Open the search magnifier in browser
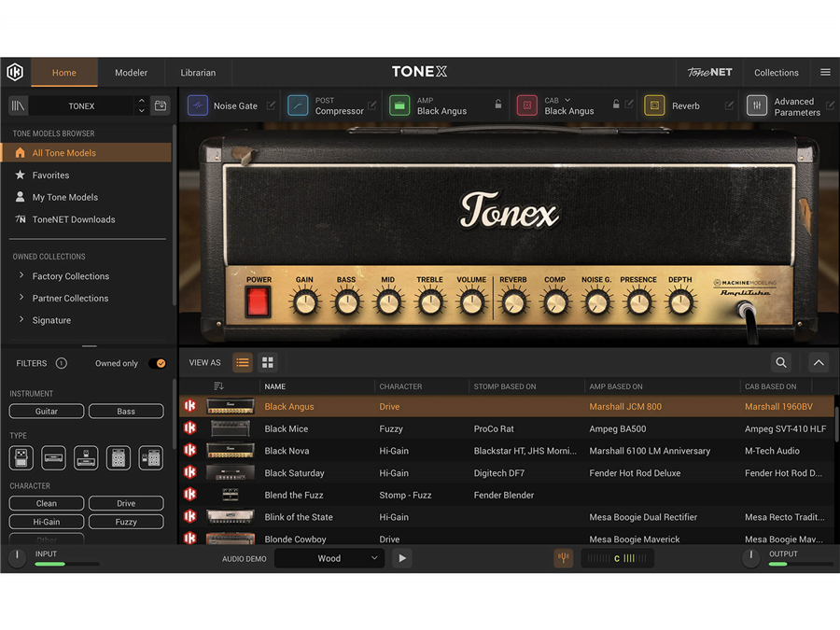This screenshot has height=630, width=840. [x=781, y=363]
